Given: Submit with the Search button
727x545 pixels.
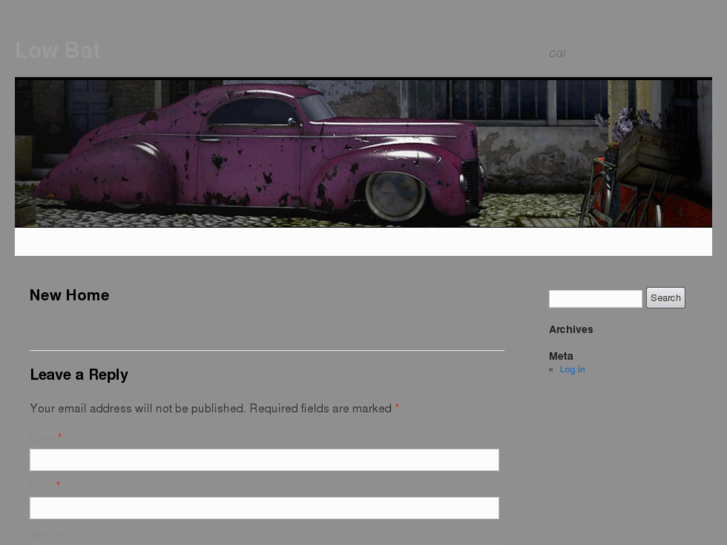Looking at the screenshot, I should [665, 298].
